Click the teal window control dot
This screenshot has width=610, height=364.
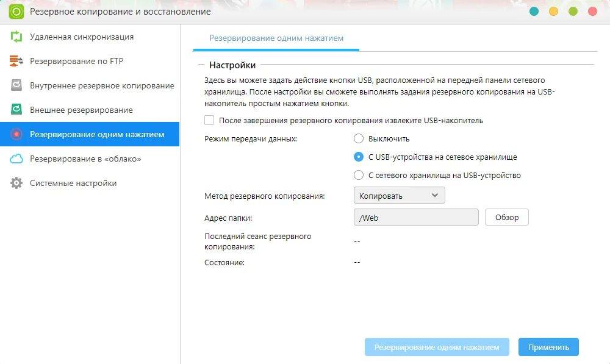(534, 11)
